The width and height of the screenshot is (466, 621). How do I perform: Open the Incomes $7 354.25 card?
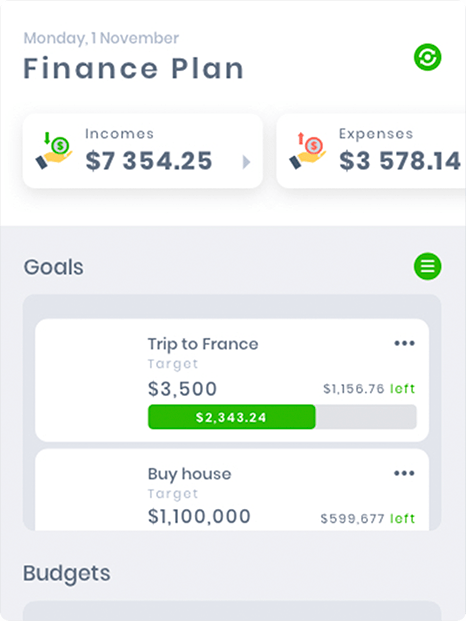[x=143, y=151]
